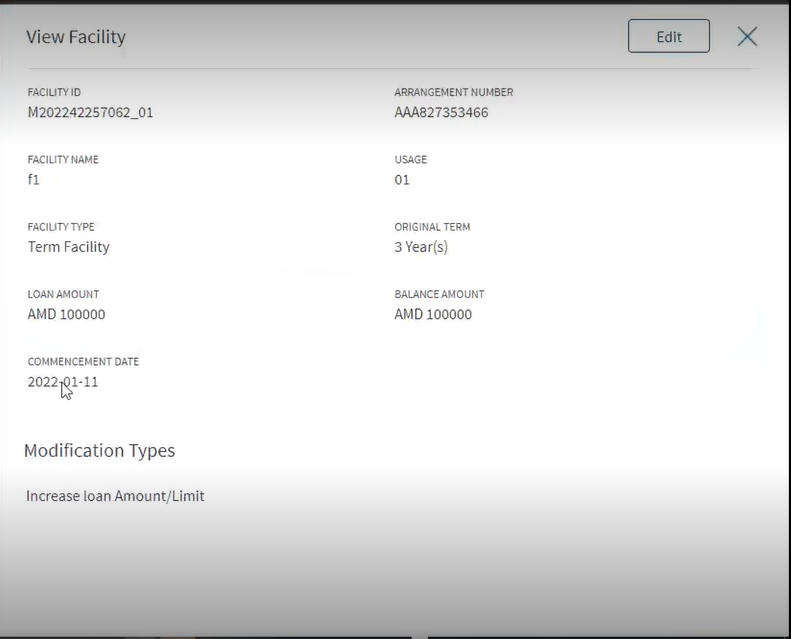
Task: Click the commencement date 2022-01-11
Action: 63,382
